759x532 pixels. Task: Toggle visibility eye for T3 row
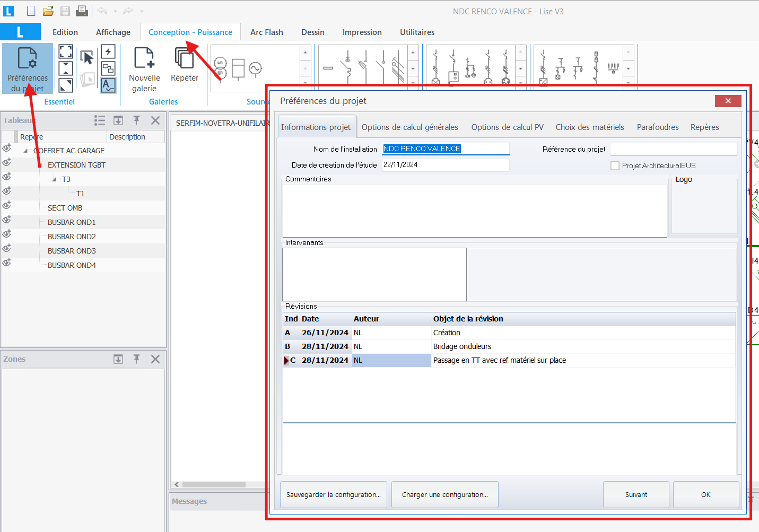tap(6, 177)
